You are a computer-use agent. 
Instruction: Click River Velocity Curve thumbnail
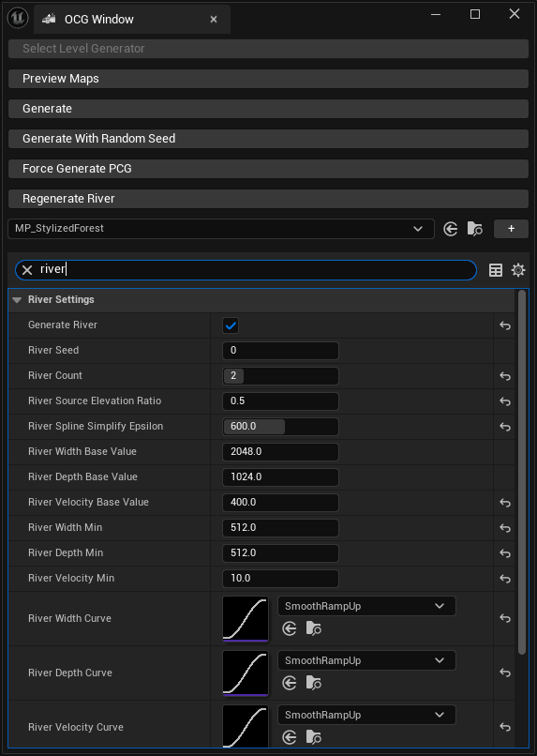pyautogui.click(x=246, y=727)
